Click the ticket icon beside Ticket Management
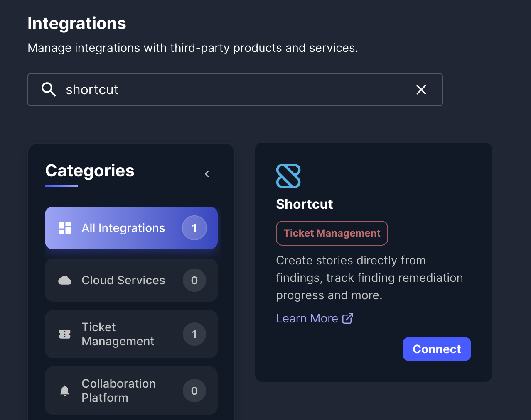Viewport: 531px width, 420px height. [65, 334]
